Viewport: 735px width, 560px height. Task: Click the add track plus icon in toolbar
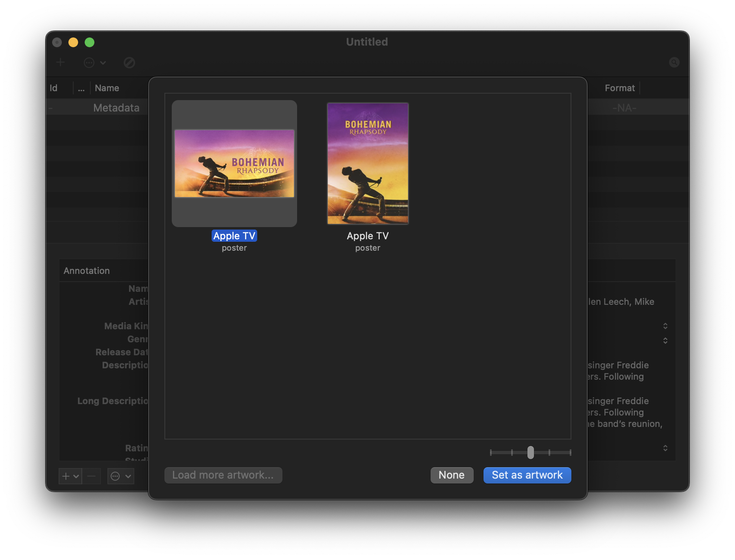click(61, 62)
